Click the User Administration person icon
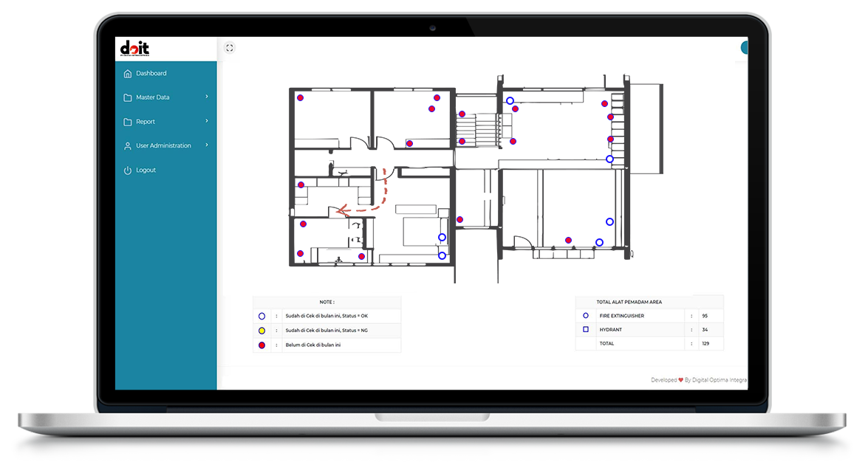The width and height of the screenshot is (868, 462). pyautogui.click(x=128, y=146)
